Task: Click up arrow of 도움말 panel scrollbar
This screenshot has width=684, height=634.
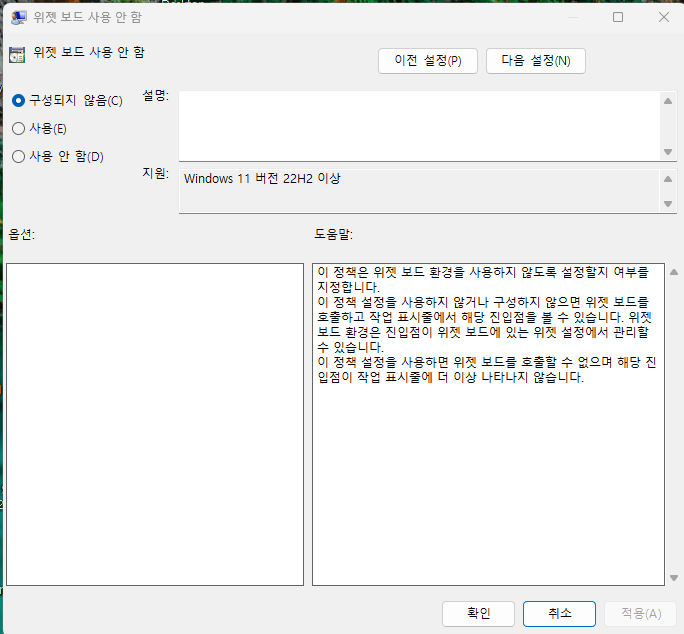Action: (x=674, y=272)
